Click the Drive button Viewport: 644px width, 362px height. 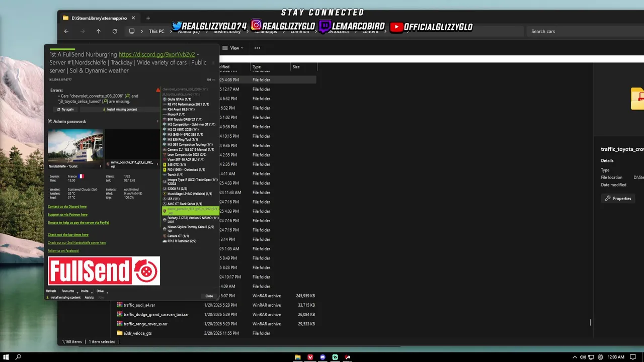coord(100,291)
